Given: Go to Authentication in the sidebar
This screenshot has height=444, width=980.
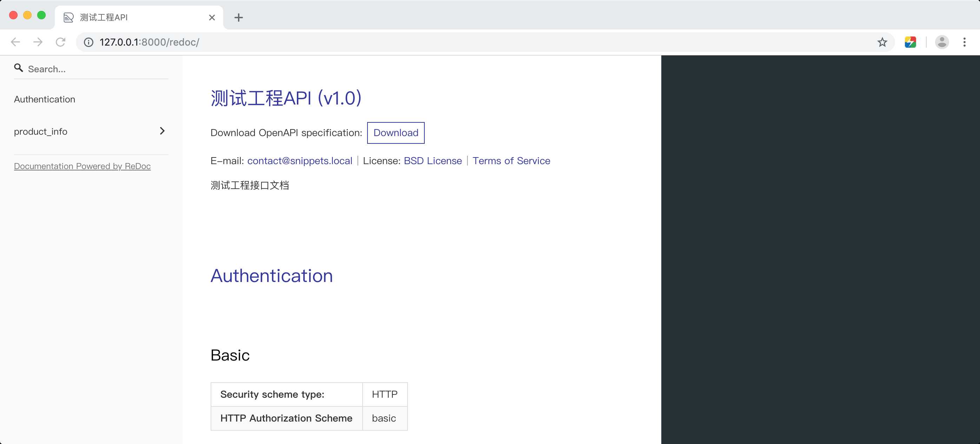Looking at the screenshot, I should click(45, 99).
